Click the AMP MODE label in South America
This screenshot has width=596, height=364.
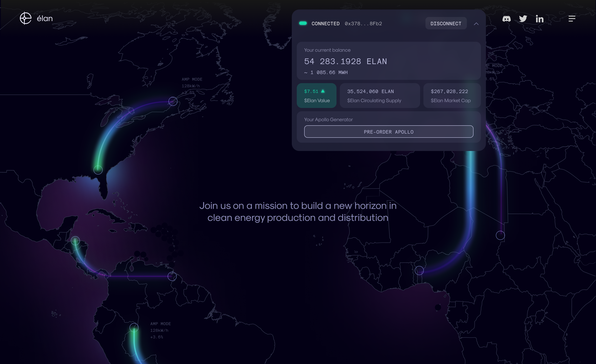coord(160,324)
